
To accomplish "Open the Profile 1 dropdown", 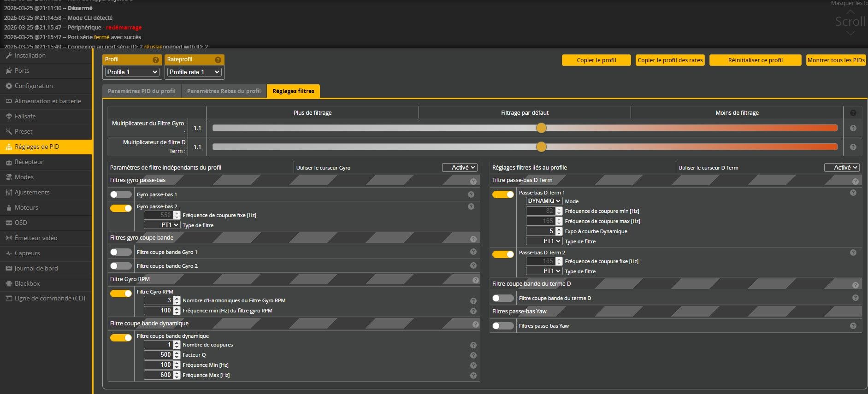I will (132, 72).
